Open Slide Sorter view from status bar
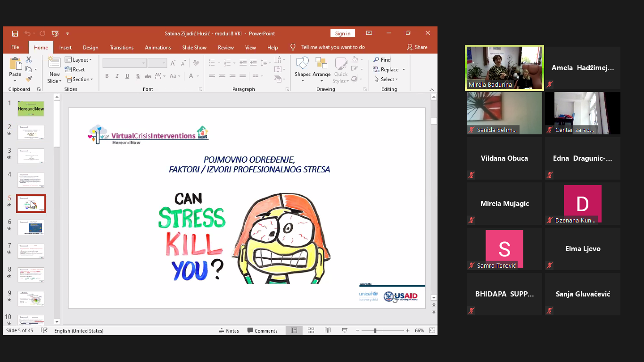This screenshot has height=362, width=644. coord(311,330)
